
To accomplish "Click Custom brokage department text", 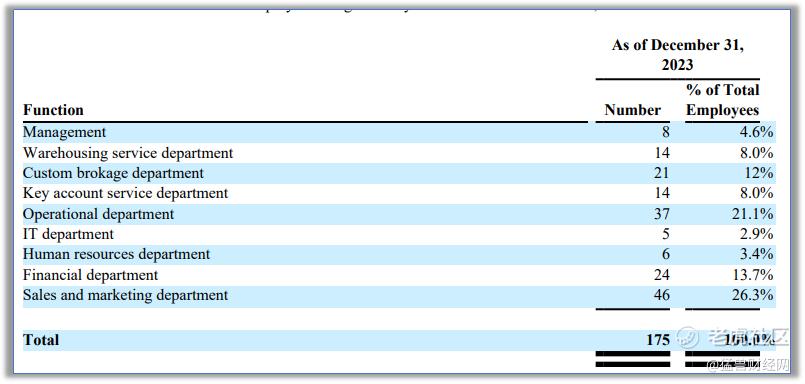I will click(113, 173).
